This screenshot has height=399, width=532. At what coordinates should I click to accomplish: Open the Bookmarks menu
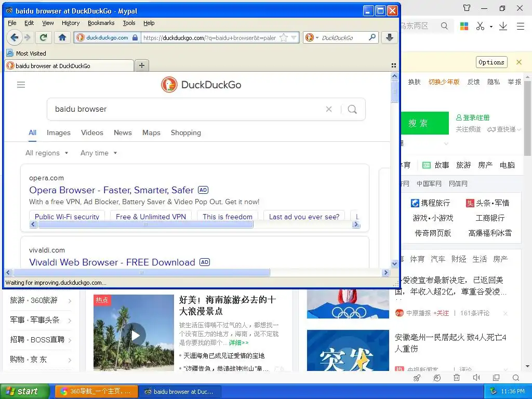[101, 23]
